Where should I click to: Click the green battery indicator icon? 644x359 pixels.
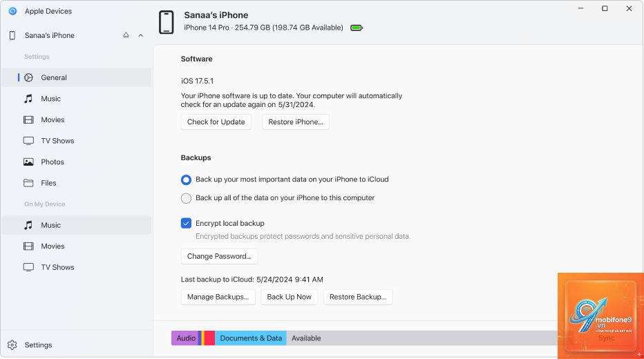pos(357,28)
